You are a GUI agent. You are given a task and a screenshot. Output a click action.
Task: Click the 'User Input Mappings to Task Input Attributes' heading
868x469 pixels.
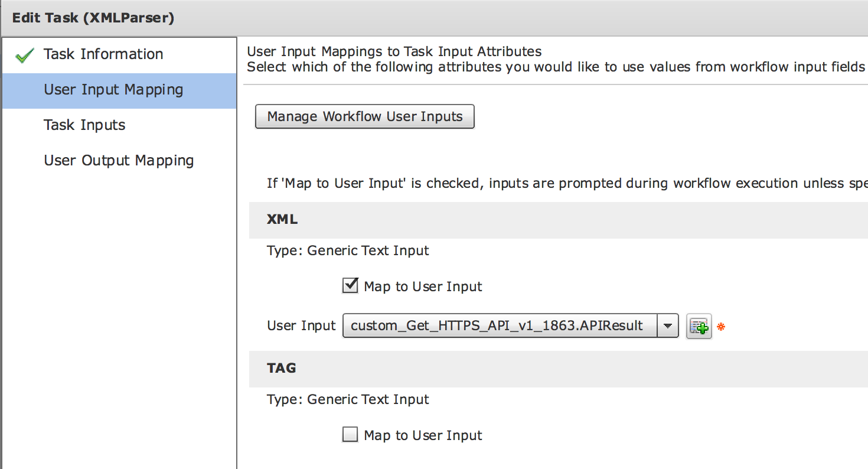click(394, 52)
